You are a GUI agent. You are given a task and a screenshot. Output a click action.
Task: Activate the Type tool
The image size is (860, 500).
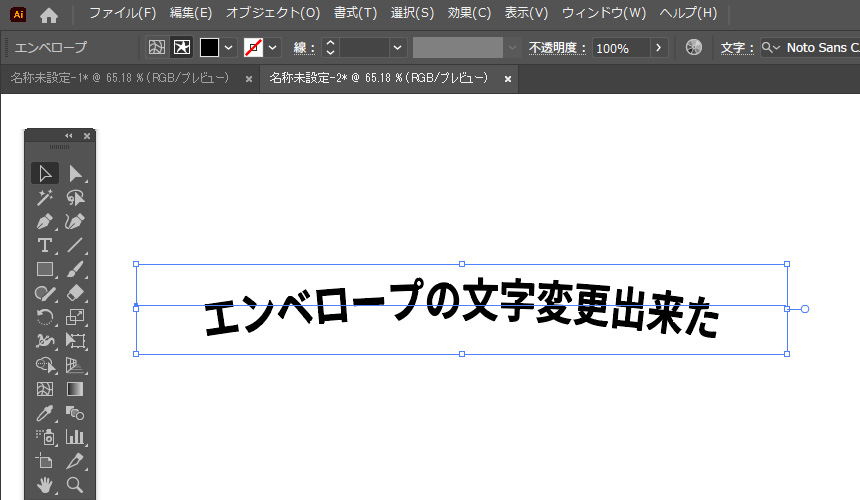click(x=45, y=245)
